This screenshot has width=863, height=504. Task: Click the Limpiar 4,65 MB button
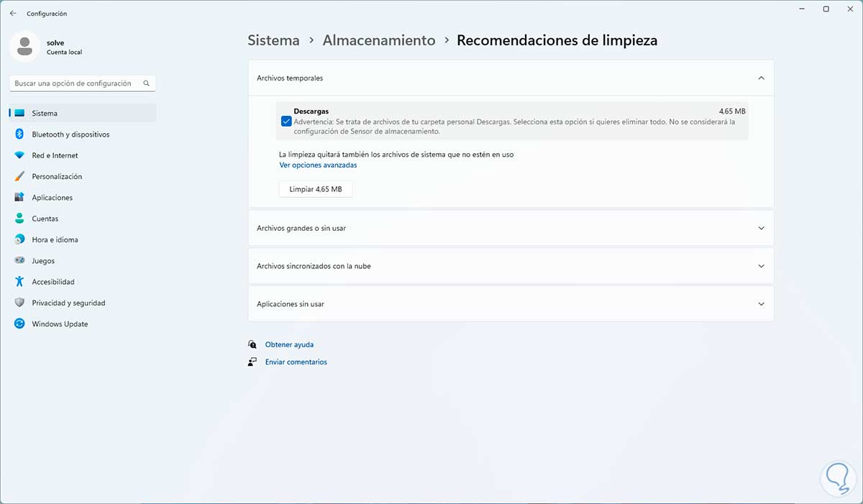[316, 189]
